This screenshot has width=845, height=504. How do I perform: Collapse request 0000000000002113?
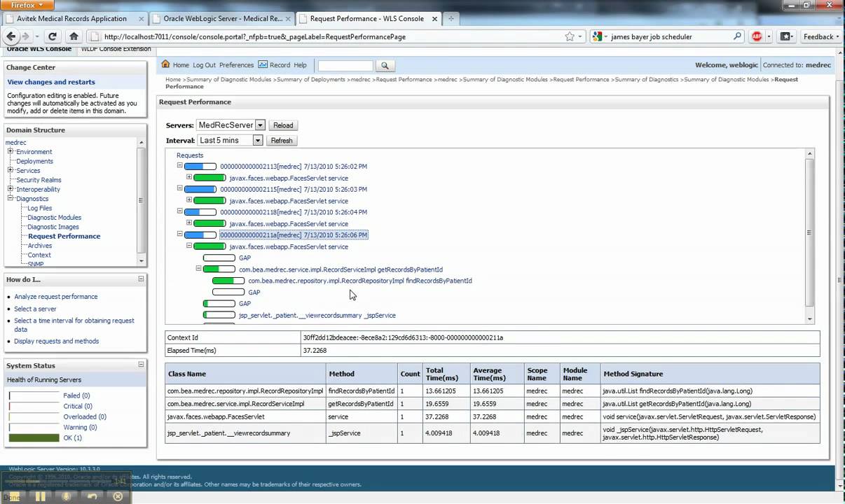coord(179,166)
